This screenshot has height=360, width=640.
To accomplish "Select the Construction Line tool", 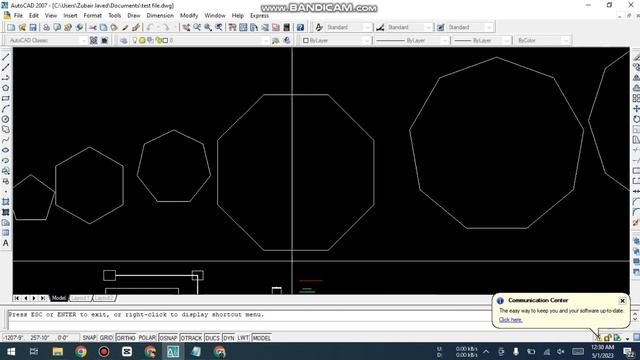I will click(x=6, y=67).
